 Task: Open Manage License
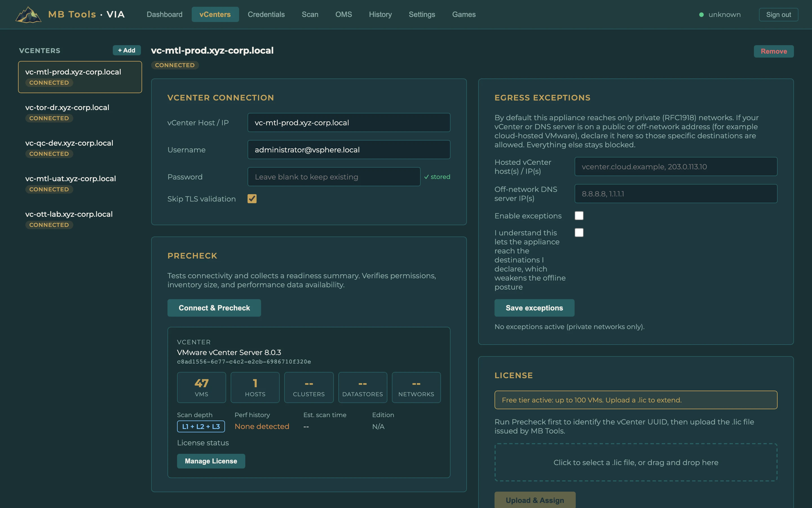(211, 461)
